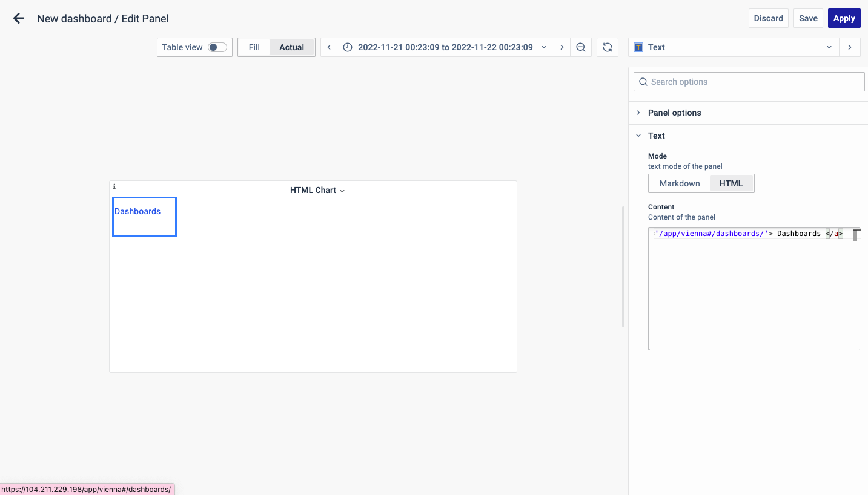868x495 pixels.
Task: Click the panel info icon
Action: [x=114, y=187]
